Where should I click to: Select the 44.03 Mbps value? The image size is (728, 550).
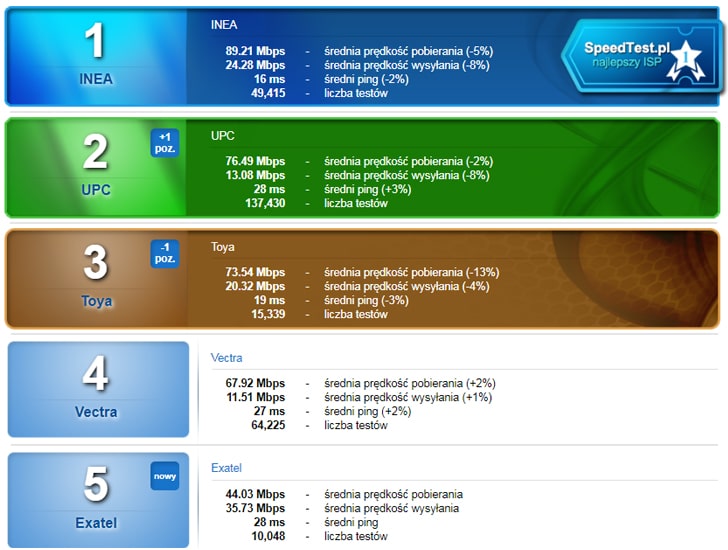pyautogui.click(x=255, y=494)
